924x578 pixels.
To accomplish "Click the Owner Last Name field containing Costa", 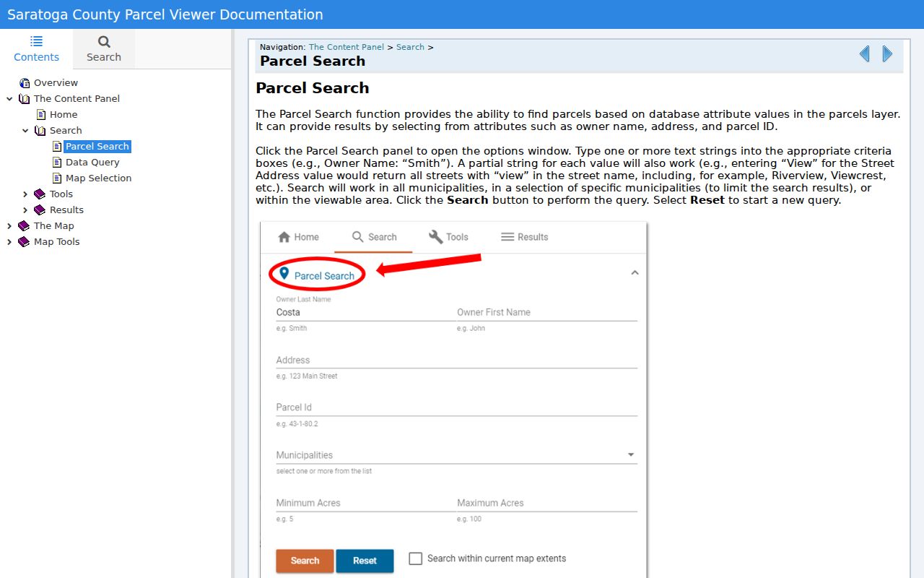I will [x=365, y=312].
